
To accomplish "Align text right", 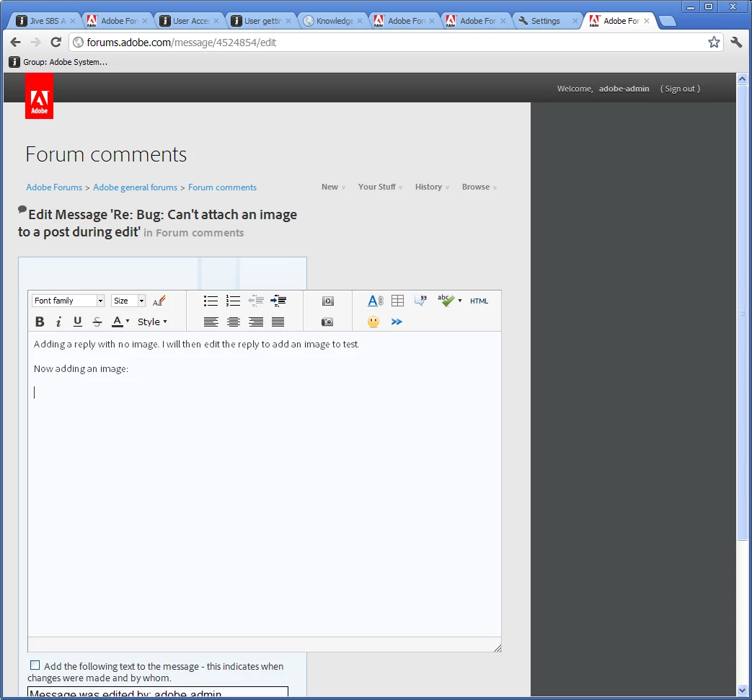I will [x=256, y=322].
